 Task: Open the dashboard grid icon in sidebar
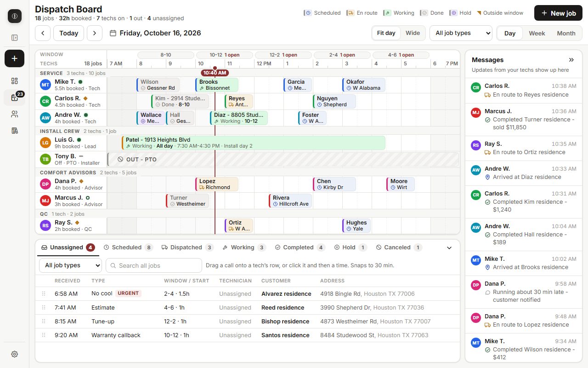click(15, 81)
